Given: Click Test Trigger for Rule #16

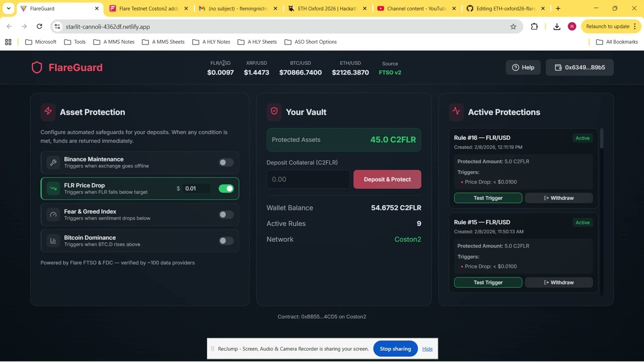Looking at the screenshot, I should [x=488, y=198].
